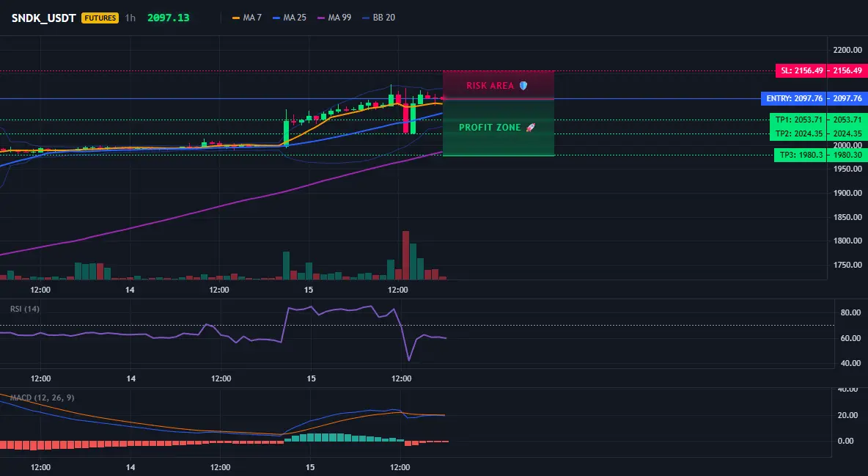Screen dimensions: 868x476
Task: Click the TP3: 1980.3 price tag
Action: click(801, 155)
